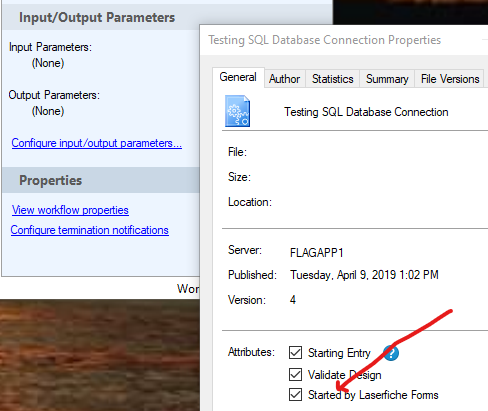Click the Published date value text
Viewport: 488px width, 411px height.
point(364,275)
